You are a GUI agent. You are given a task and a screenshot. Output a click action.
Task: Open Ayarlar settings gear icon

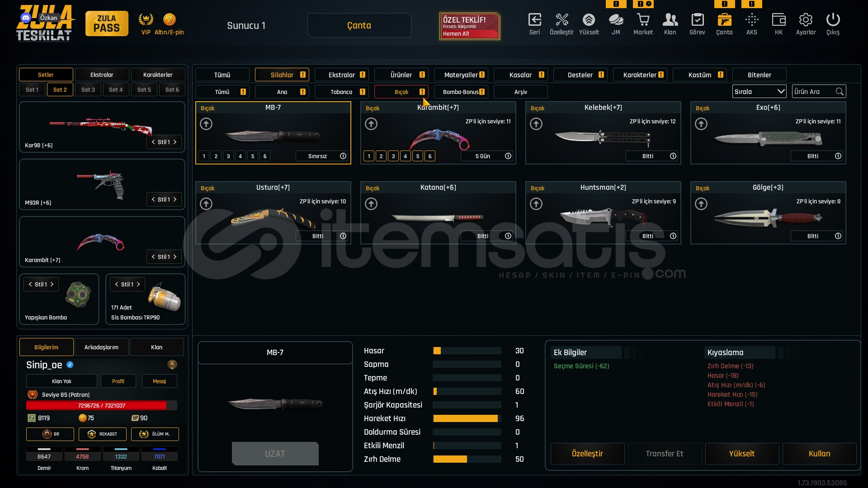pyautogui.click(x=806, y=20)
